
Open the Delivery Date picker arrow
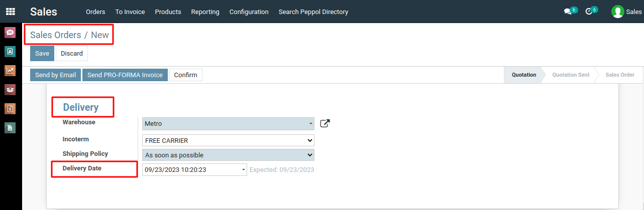tap(244, 170)
